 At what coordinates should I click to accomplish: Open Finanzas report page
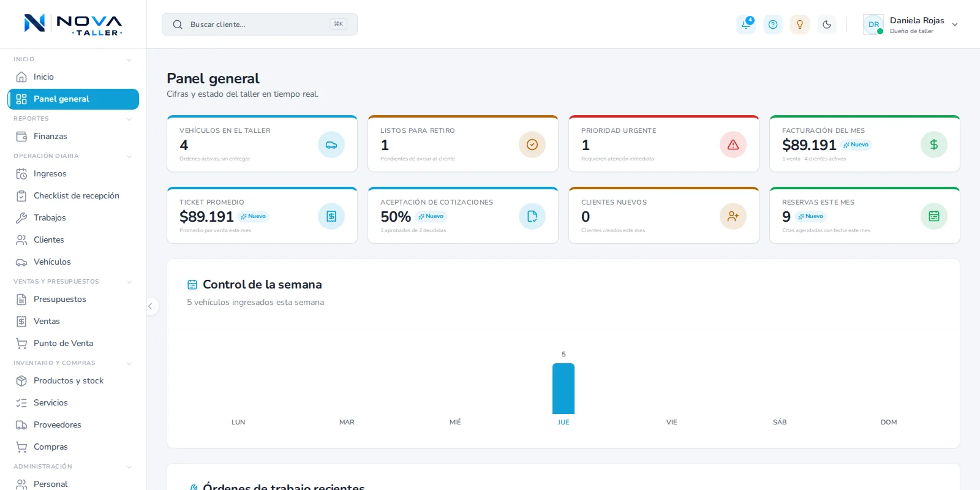pyautogui.click(x=73, y=137)
